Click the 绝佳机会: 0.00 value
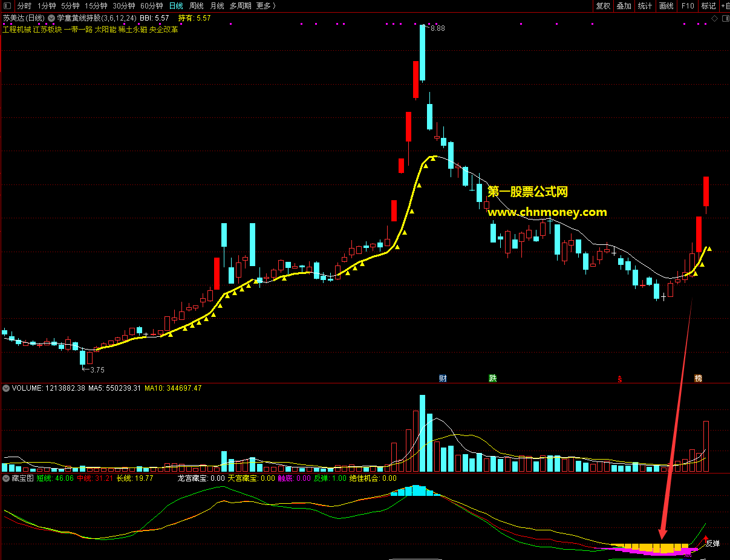 point(373,478)
